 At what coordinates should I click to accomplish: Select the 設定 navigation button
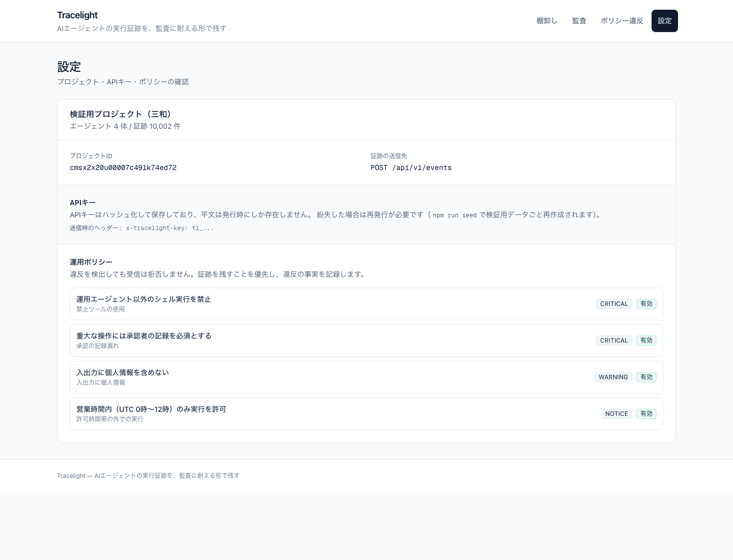click(665, 21)
